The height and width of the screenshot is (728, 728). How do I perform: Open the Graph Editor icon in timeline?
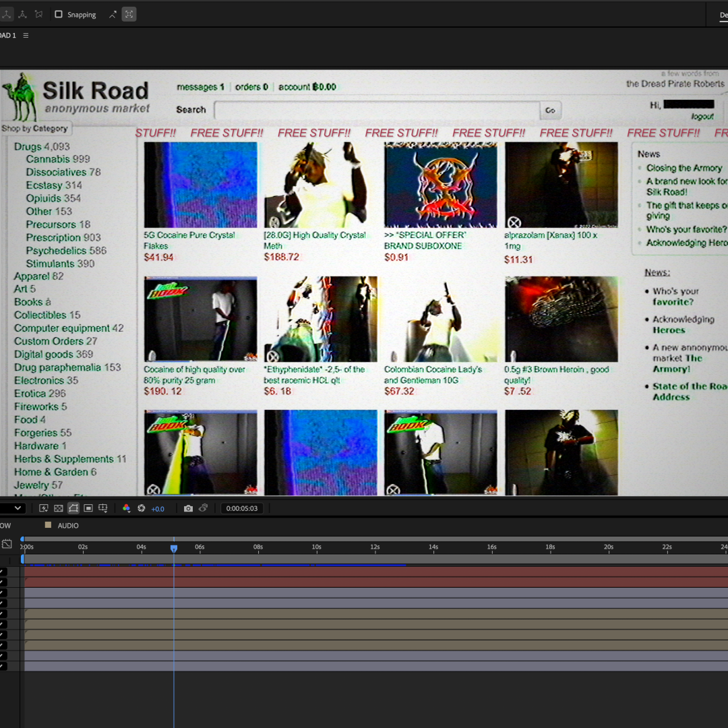[7, 544]
